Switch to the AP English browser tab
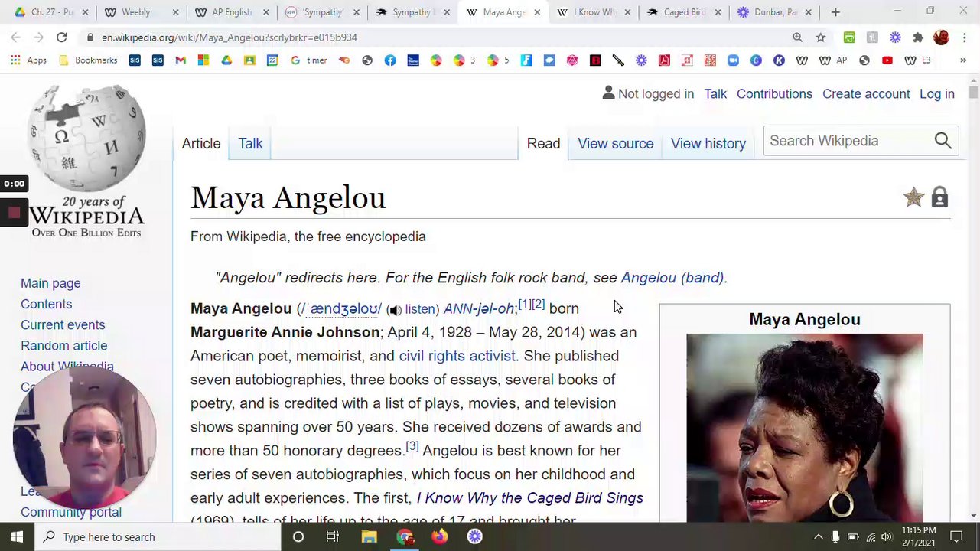This screenshot has width=980, height=551. [232, 12]
